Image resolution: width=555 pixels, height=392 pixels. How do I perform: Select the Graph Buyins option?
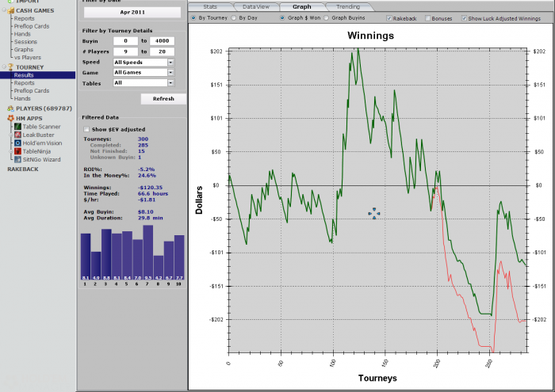click(326, 17)
